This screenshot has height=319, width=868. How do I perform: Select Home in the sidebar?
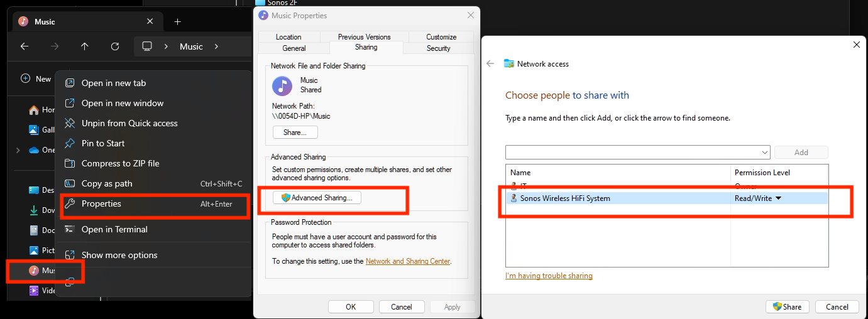[x=41, y=109]
